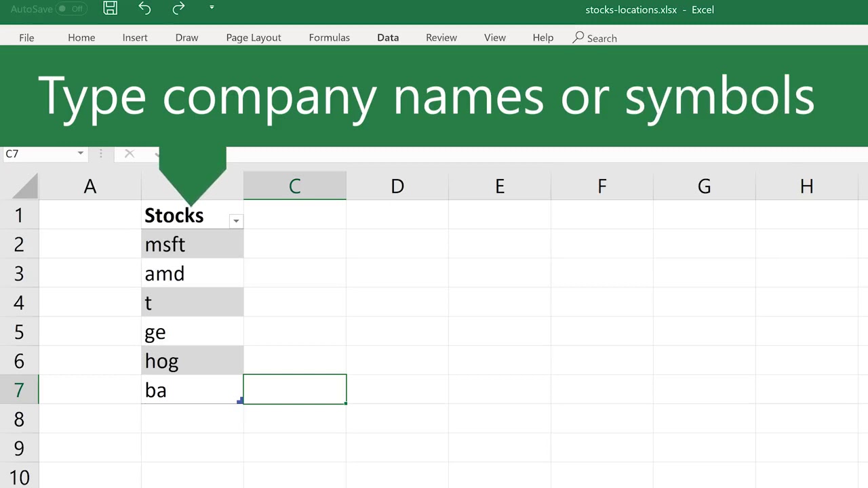The width and height of the screenshot is (868, 488).
Task: Open the View tab
Action: (x=495, y=37)
